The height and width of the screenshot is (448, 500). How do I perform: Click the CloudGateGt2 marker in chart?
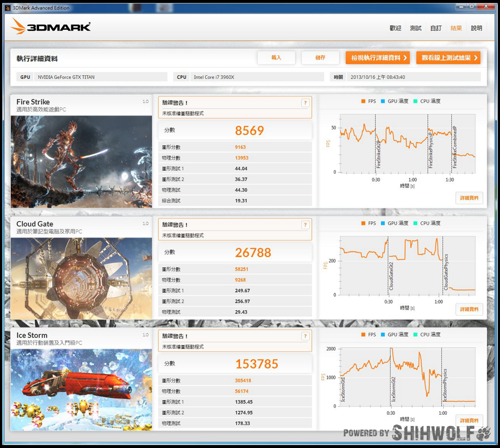click(391, 276)
